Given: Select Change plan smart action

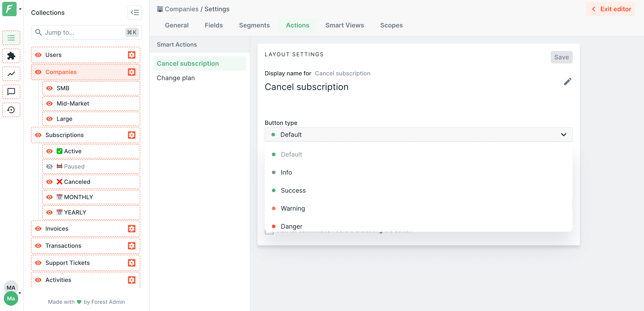Looking at the screenshot, I should pyautogui.click(x=200, y=78).
